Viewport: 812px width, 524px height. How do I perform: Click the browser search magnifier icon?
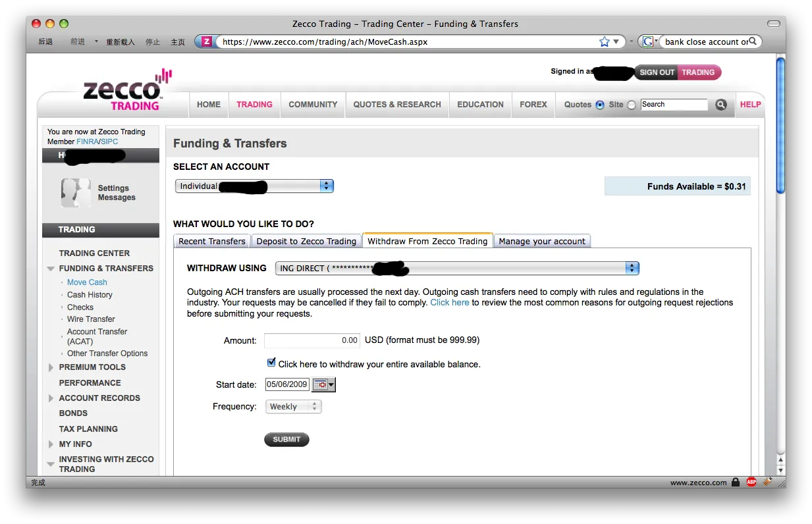[754, 41]
